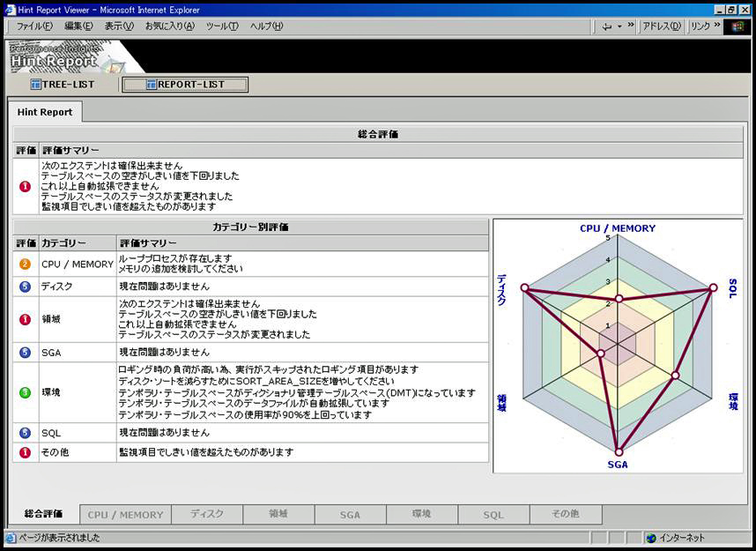Click the red rating icon for その他 row
756x551 pixels.
pyautogui.click(x=26, y=452)
